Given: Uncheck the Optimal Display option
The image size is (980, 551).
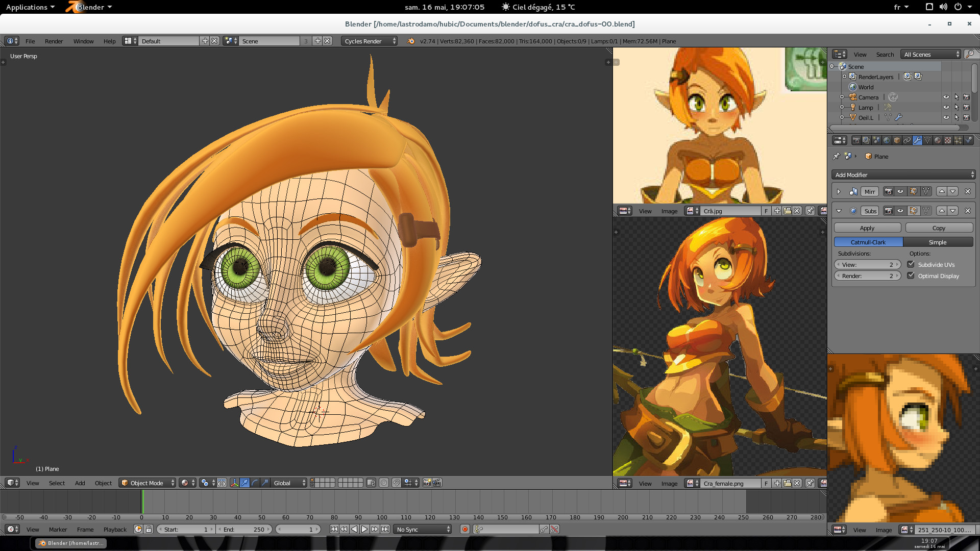Looking at the screenshot, I should click(911, 275).
